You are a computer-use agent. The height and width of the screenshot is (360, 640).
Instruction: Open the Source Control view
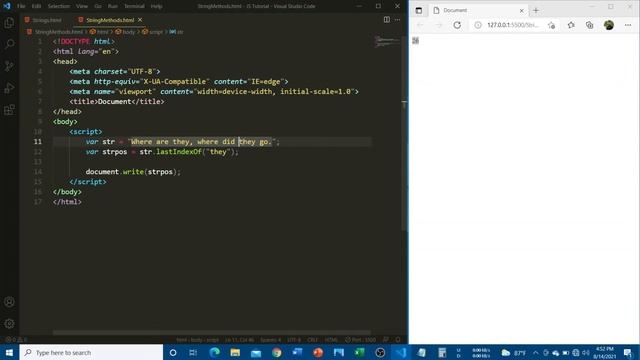click(x=9, y=66)
